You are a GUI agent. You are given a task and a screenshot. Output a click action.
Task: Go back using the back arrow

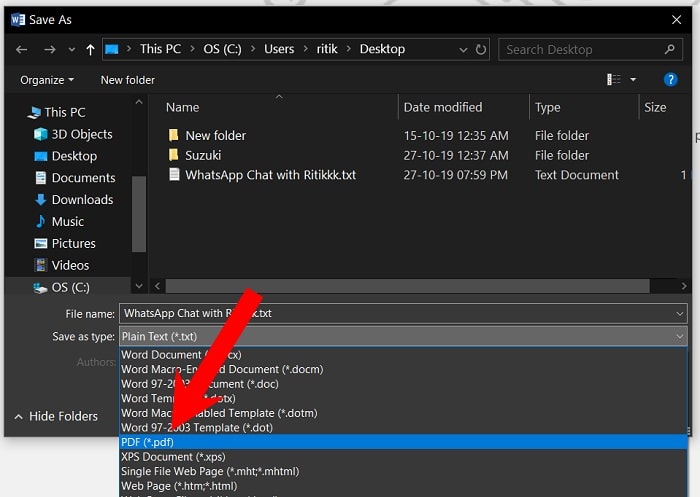tap(21, 50)
